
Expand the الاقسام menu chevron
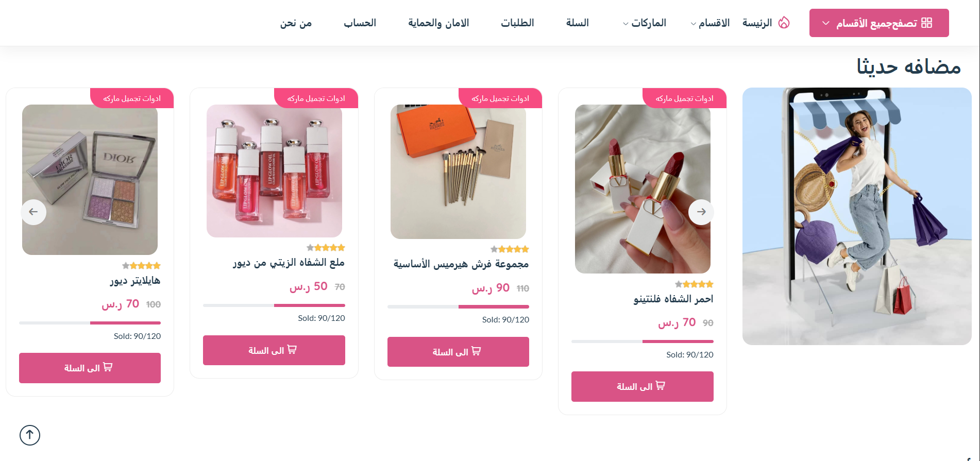coord(694,24)
